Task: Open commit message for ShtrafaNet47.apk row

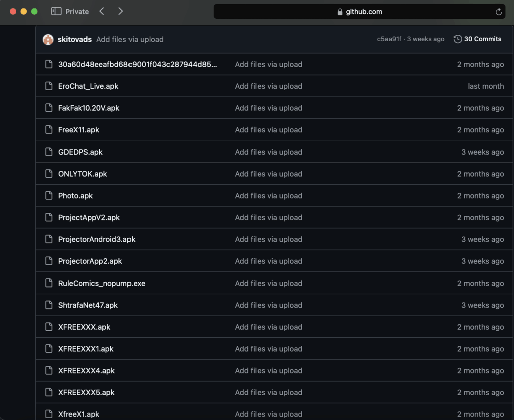Action: 269,305
